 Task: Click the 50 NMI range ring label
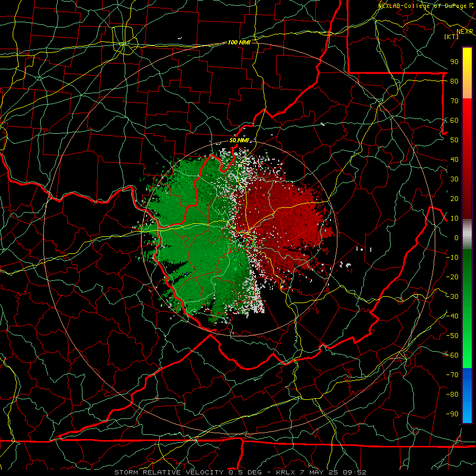click(x=239, y=140)
